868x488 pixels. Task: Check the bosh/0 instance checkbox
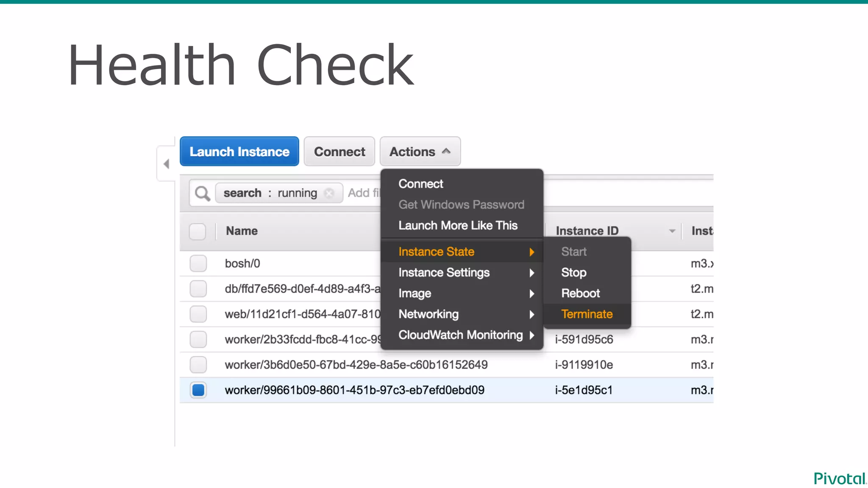click(x=198, y=263)
